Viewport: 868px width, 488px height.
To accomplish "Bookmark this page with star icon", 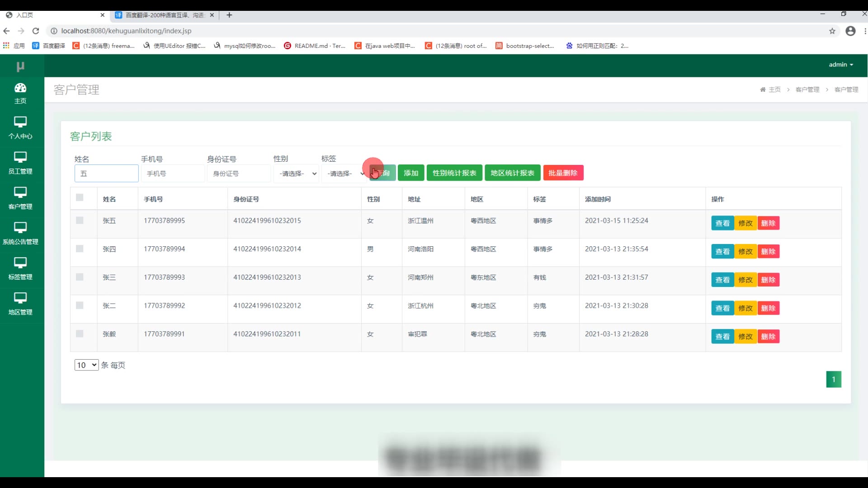I will point(832,31).
